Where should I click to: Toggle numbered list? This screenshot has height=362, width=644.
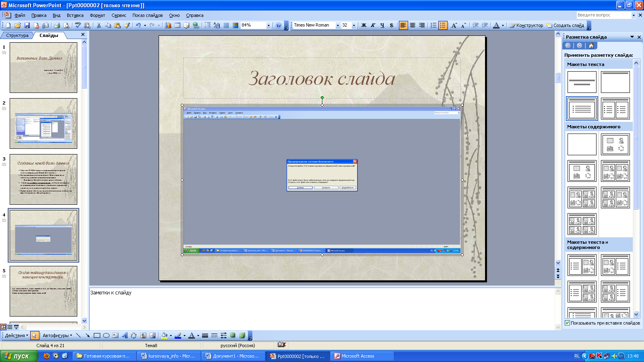433,25
